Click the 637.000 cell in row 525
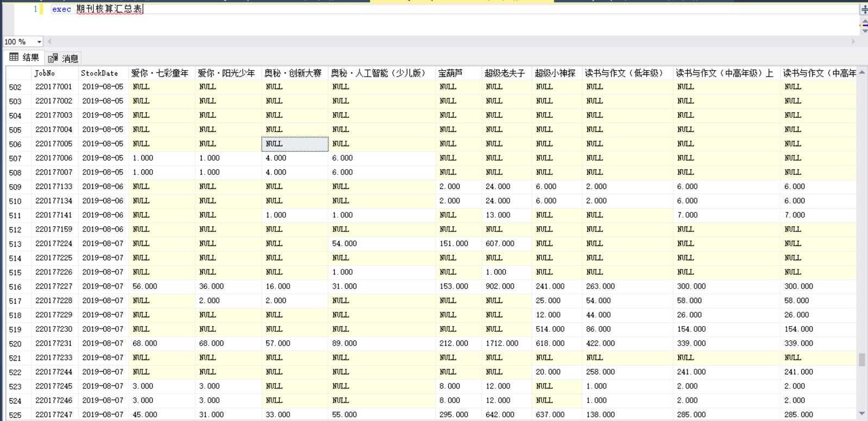This screenshot has height=421, width=868. [x=556, y=414]
